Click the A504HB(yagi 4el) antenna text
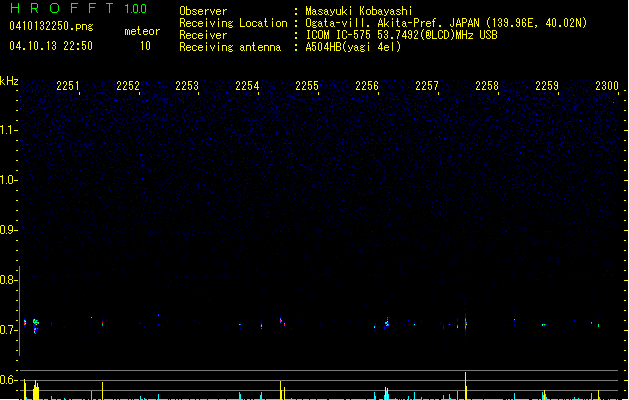The width and height of the screenshot is (629, 400). 353,47
